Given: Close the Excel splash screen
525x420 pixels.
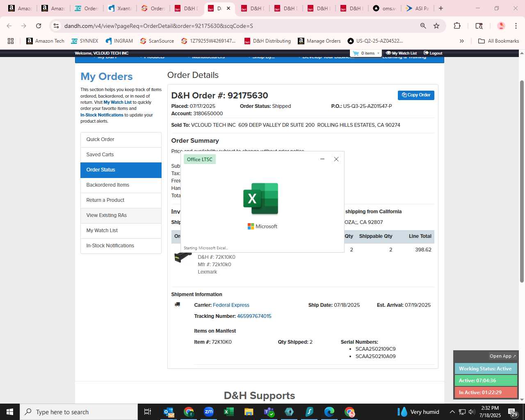Looking at the screenshot, I should (x=336, y=159).
